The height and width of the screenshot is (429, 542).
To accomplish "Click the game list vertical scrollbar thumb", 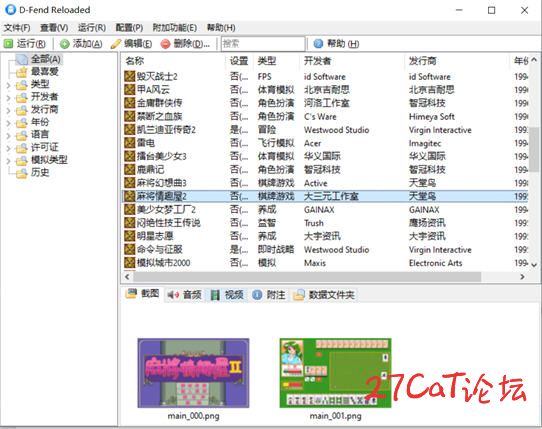I will (x=534, y=149).
